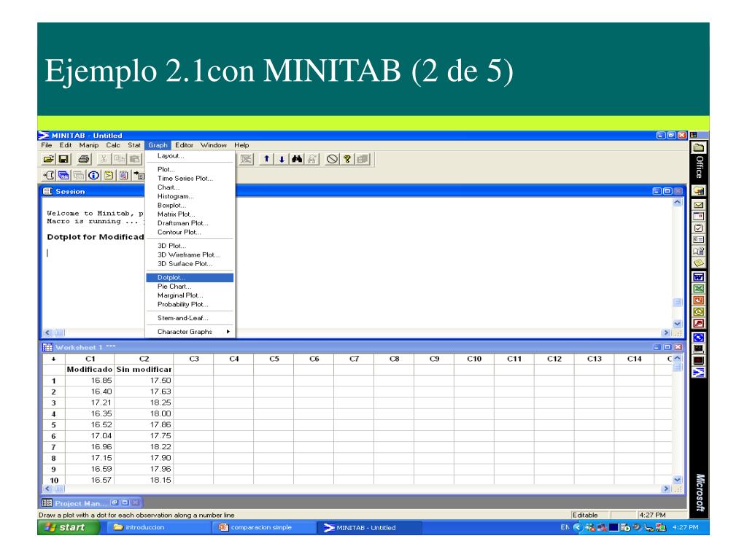Click cell containing value 16.85
This screenshot has height=560, width=747.
click(x=90, y=381)
